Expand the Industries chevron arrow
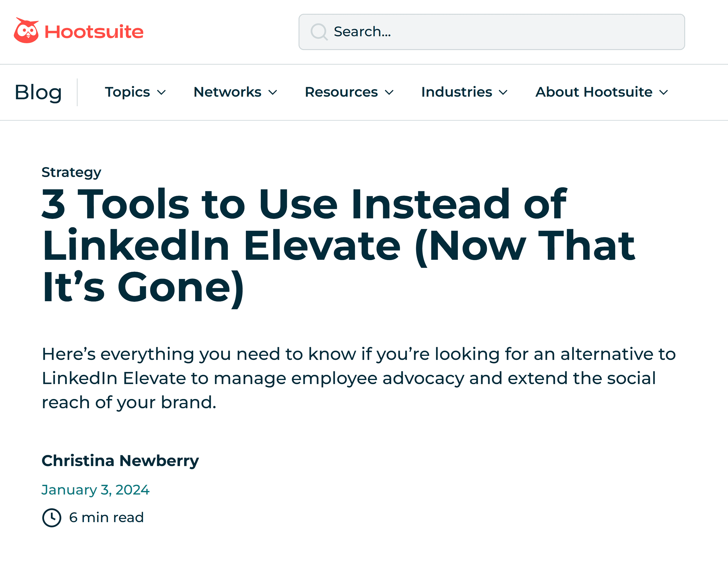This screenshot has width=728, height=567. [x=503, y=93]
